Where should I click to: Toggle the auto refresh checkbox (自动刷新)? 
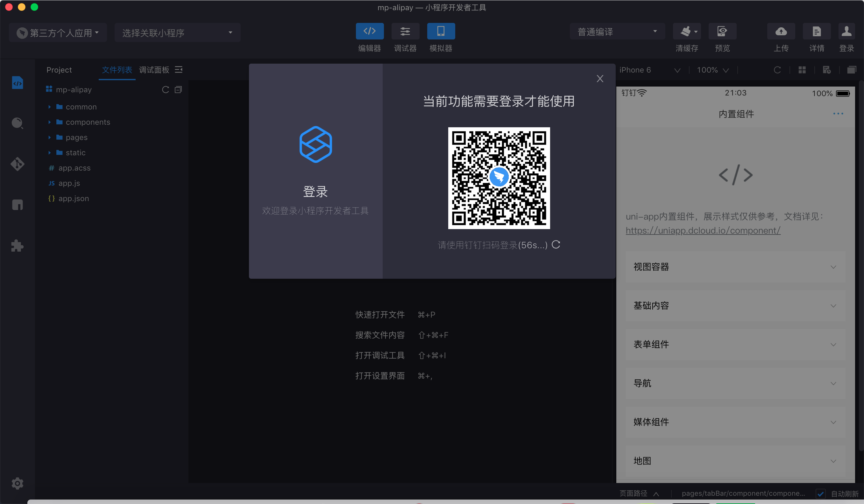pyautogui.click(x=820, y=493)
